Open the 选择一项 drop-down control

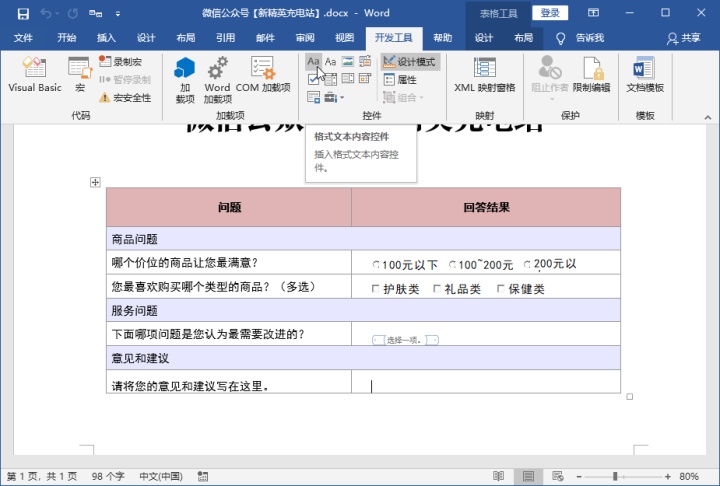(x=405, y=340)
